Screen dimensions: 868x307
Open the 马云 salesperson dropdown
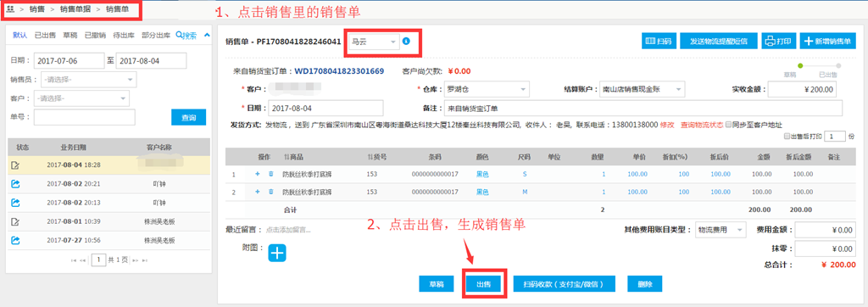[x=374, y=42]
